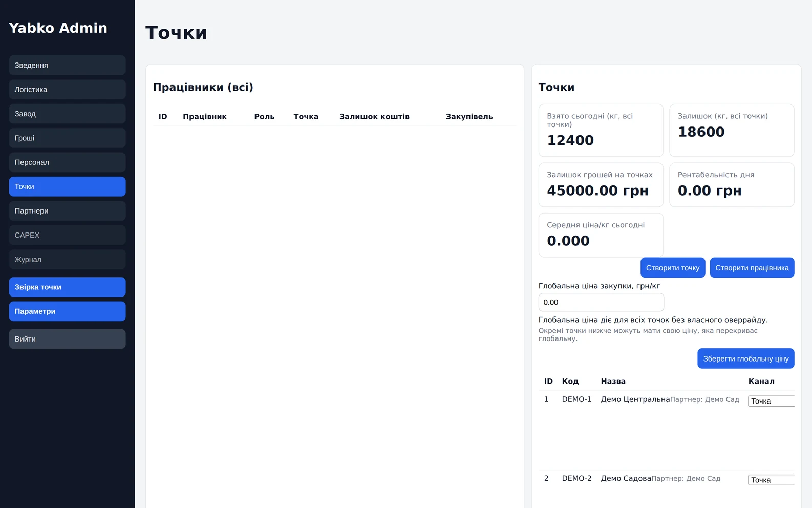Open the Журнал sidebar item
Image resolution: width=812 pixels, height=508 pixels.
(67, 260)
